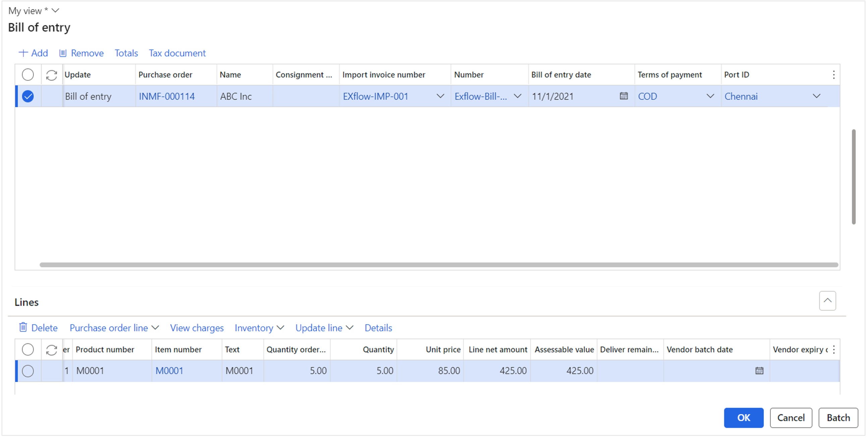
Task: Select the circle checkbox in Lines row
Action: tap(28, 371)
